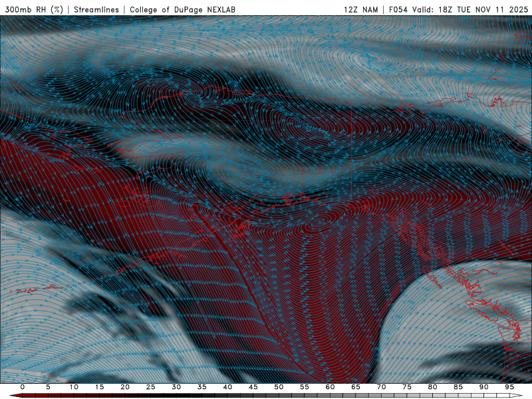Choose legend number "70"

click(381, 387)
